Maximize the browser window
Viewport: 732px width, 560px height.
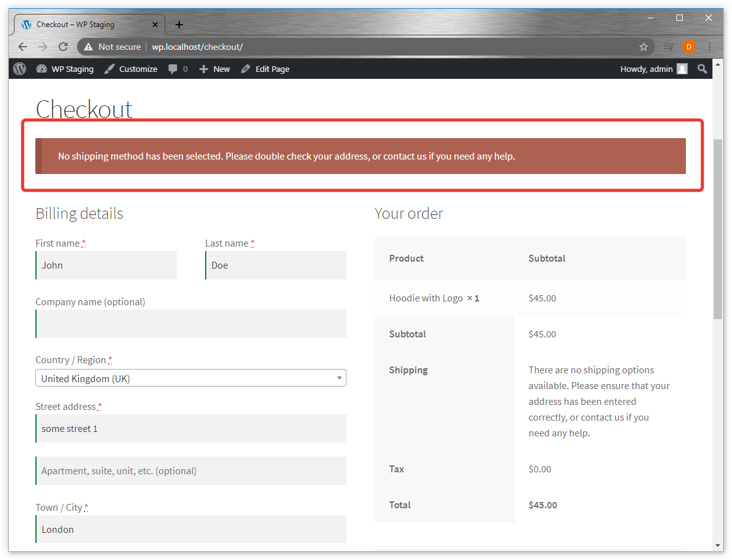(x=680, y=18)
